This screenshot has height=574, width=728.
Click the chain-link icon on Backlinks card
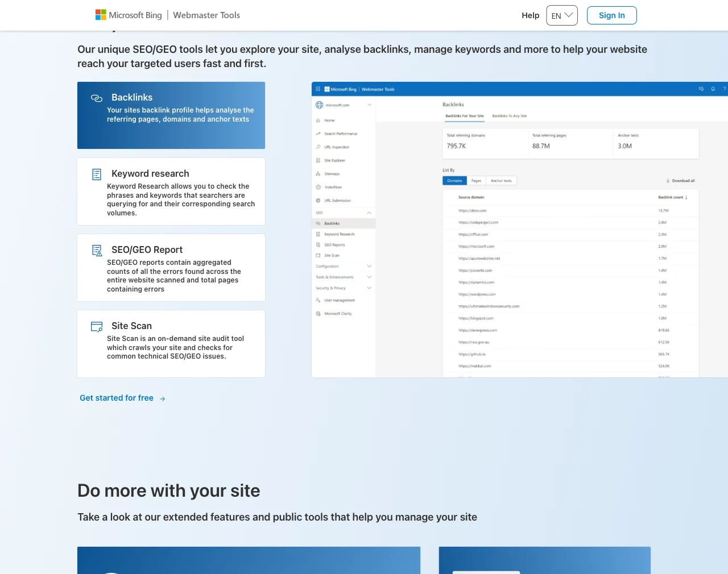coord(97,98)
